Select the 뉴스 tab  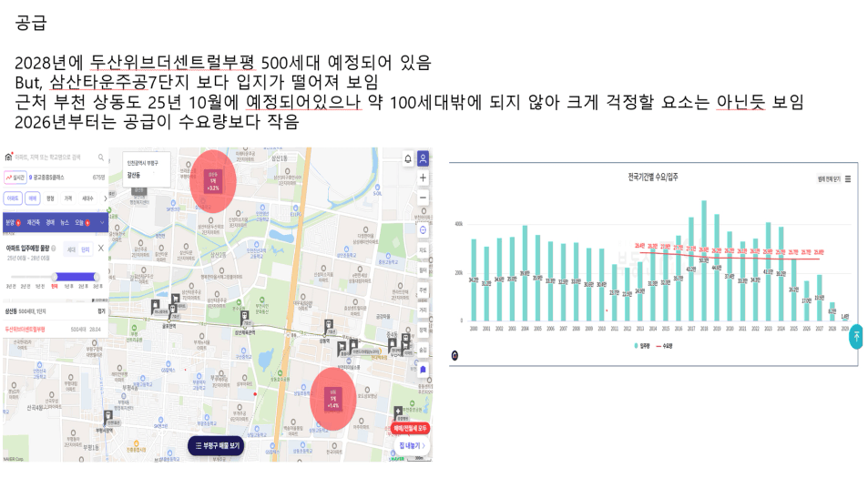point(65,222)
